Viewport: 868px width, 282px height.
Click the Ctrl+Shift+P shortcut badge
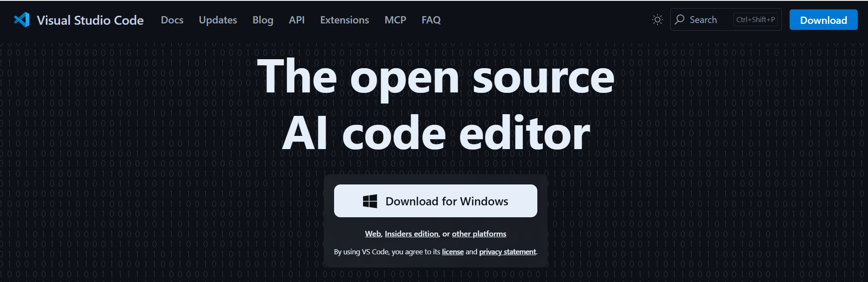tap(756, 20)
